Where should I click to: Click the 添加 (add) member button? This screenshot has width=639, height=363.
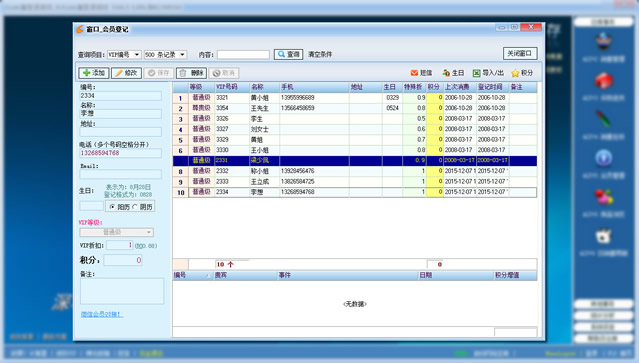(x=94, y=73)
